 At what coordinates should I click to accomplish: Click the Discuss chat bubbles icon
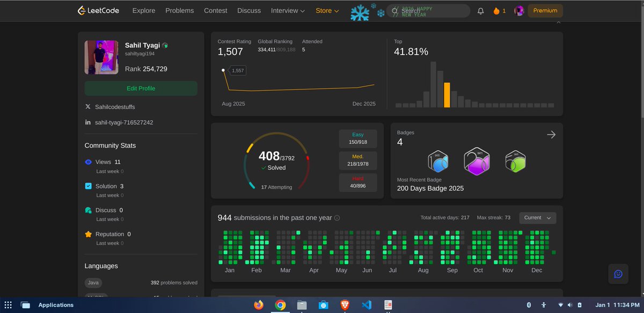pyautogui.click(x=89, y=210)
